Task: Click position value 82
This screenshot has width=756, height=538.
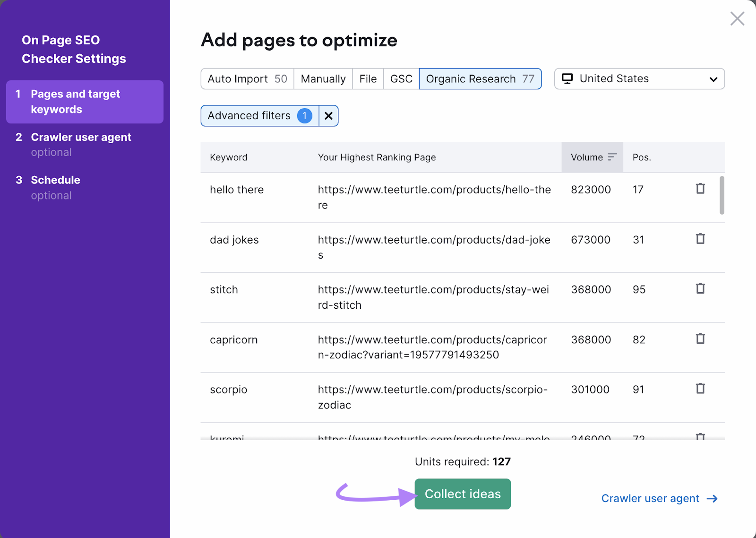Action: pos(639,339)
